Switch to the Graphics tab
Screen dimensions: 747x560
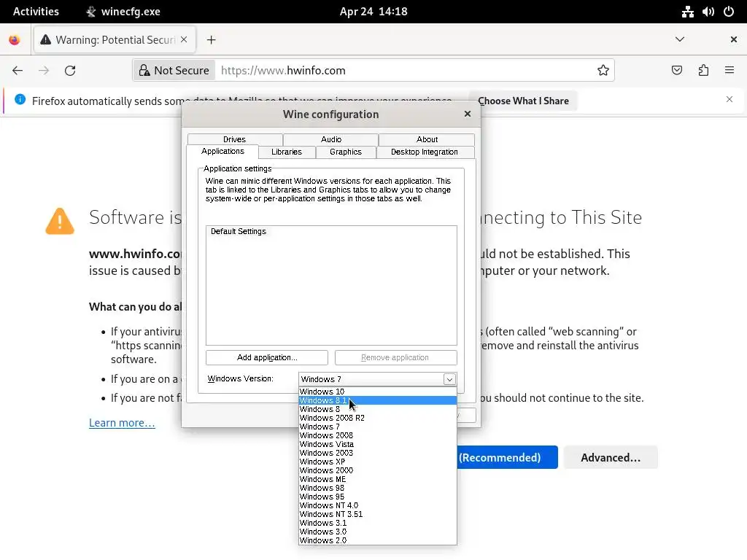346,152
